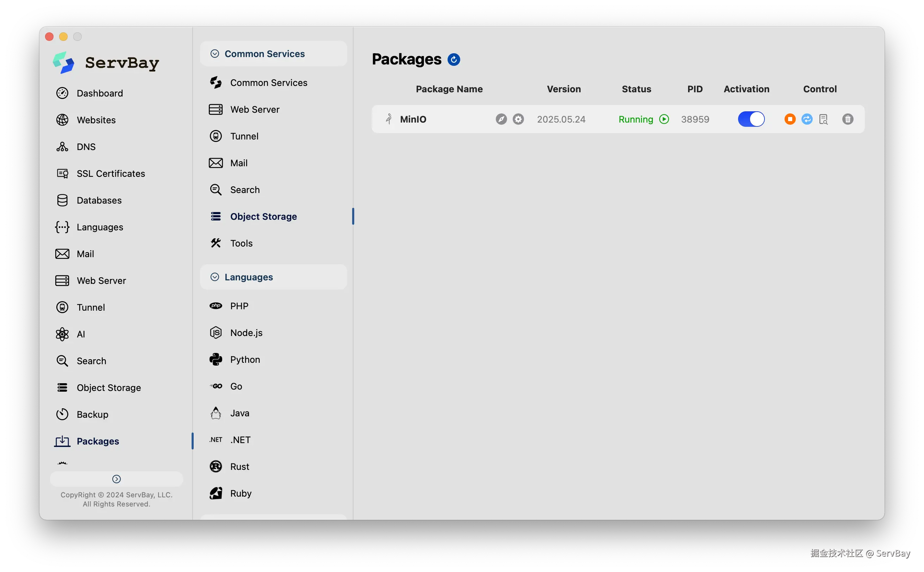
Task: Open MinIO in browser via compass icon
Action: pos(501,119)
